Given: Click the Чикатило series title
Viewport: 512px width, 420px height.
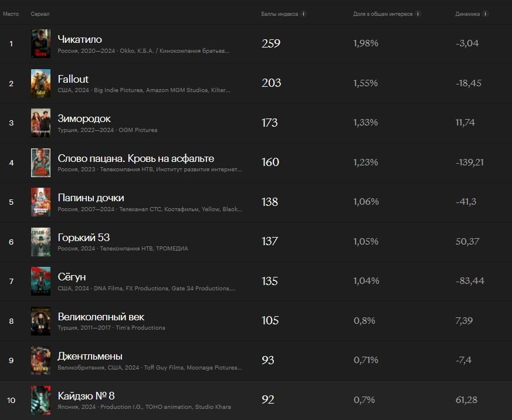Looking at the screenshot, I should [x=80, y=39].
